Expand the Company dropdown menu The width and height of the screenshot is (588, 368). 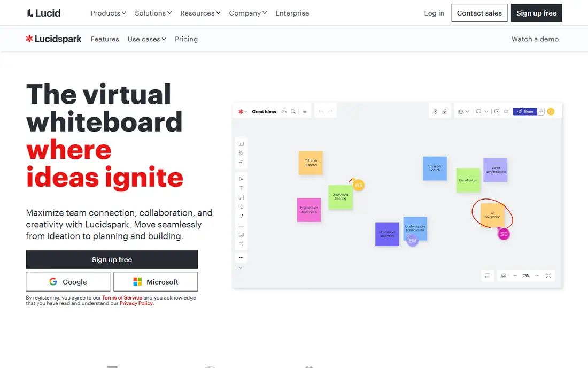(x=248, y=13)
